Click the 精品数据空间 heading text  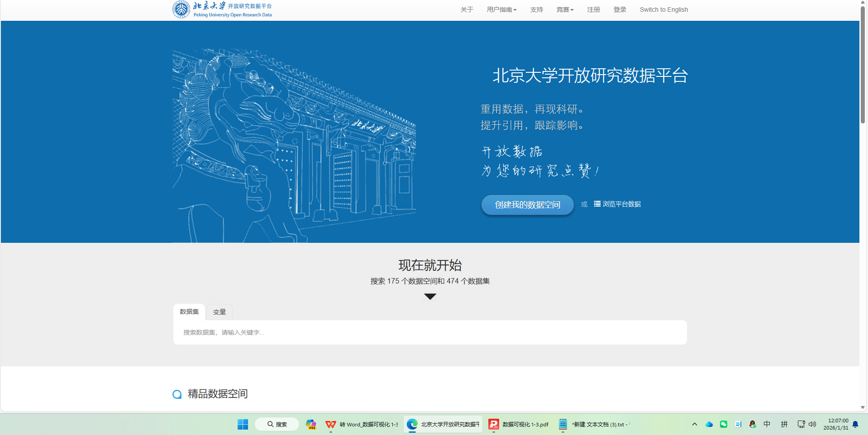218,394
